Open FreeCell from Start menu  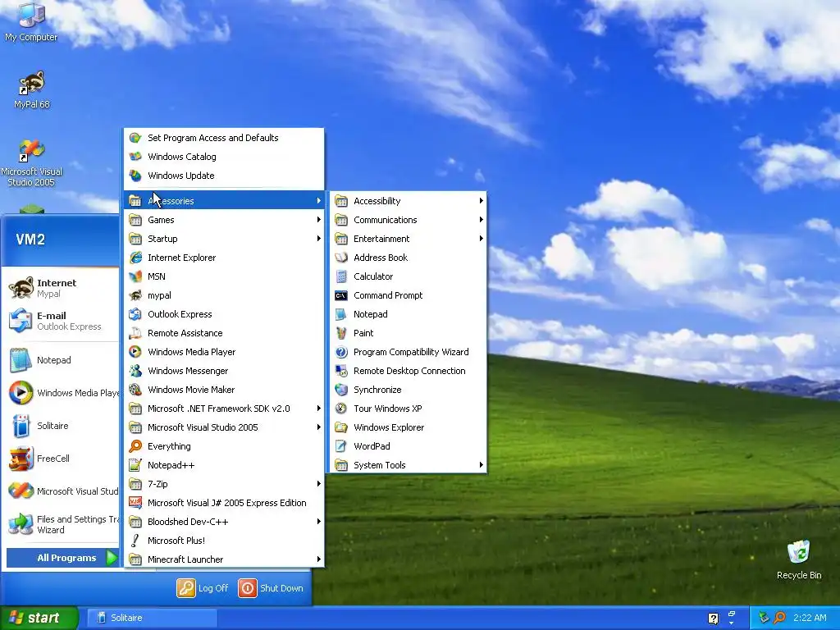(x=61, y=459)
